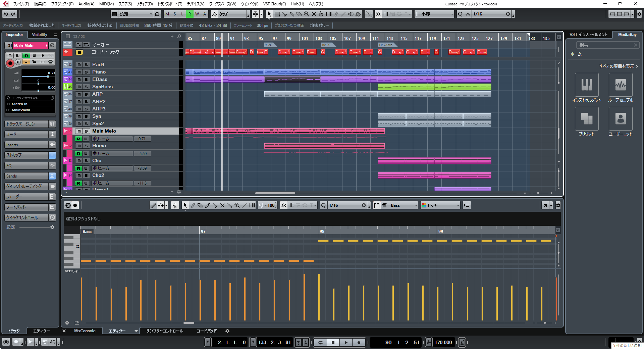Toggle Record Enable in Inspector
This screenshot has width=644, height=349.
pyautogui.click(x=10, y=63)
